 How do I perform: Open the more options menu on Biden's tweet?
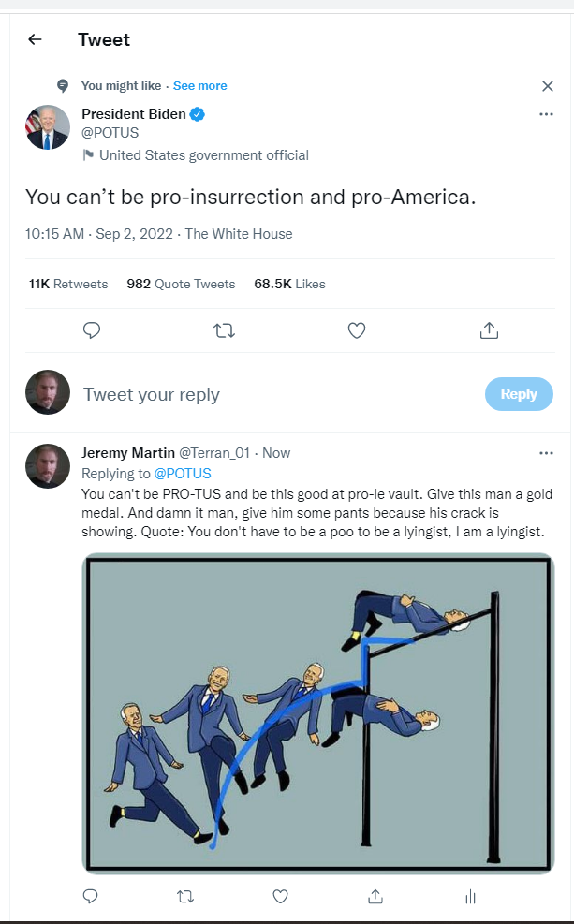click(x=546, y=113)
